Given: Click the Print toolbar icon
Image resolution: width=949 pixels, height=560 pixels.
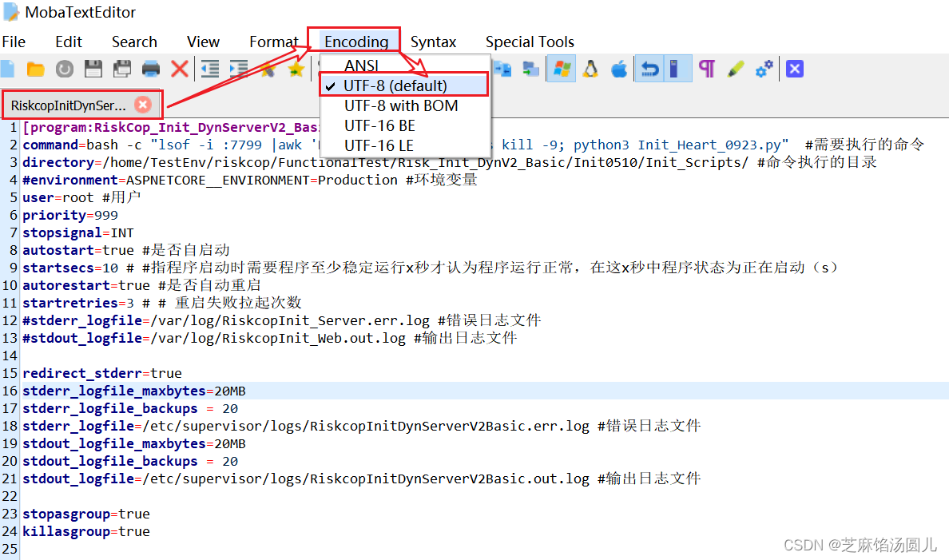Looking at the screenshot, I should pyautogui.click(x=150, y=69).
